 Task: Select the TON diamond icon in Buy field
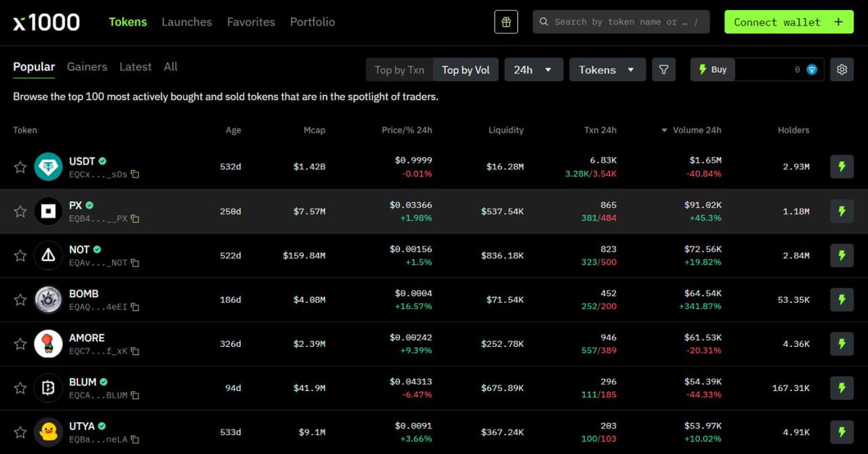click(812, 69)
